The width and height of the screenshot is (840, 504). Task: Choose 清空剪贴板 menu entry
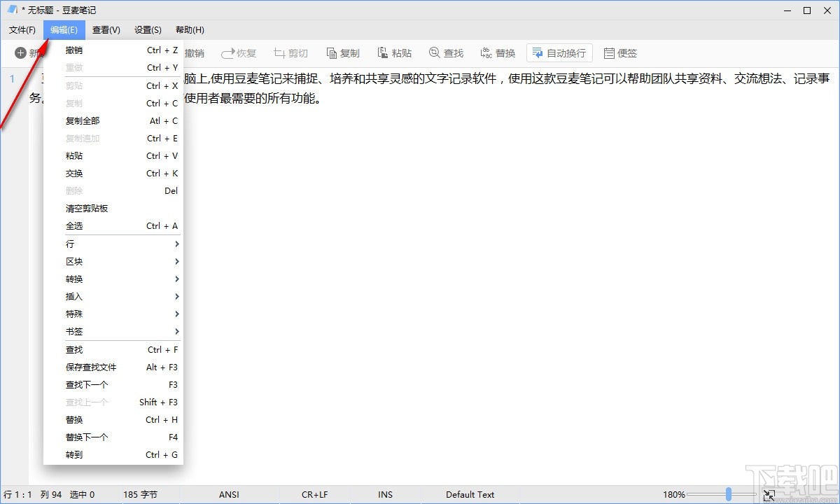pyautogui.click(x=113, y=208)
